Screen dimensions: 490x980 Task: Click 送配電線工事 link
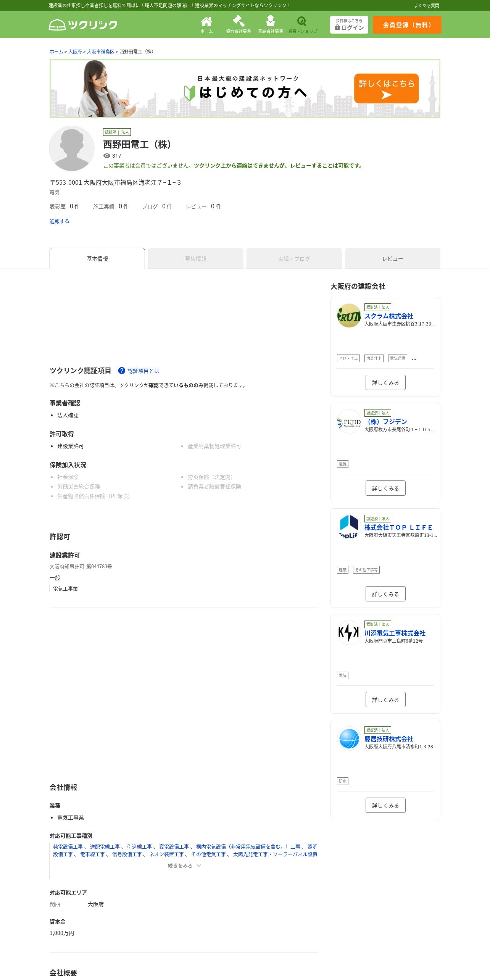[x=105, y=846]
